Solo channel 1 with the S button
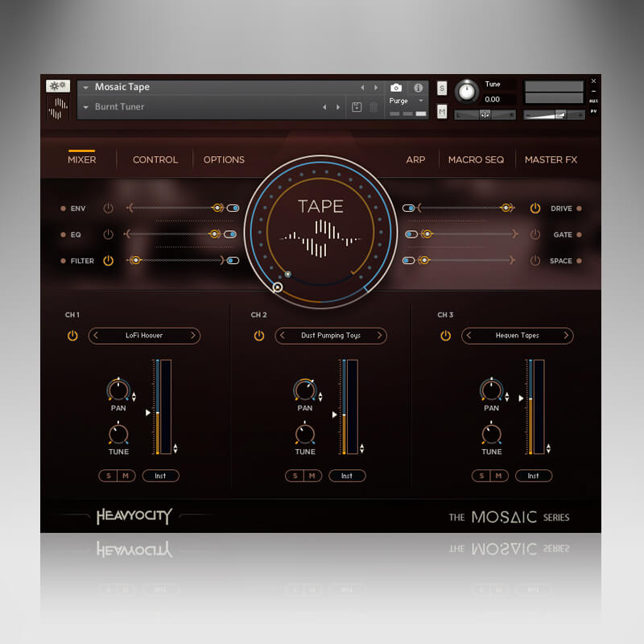This screenshot has height=644, width=644. [x=109, y=476]
